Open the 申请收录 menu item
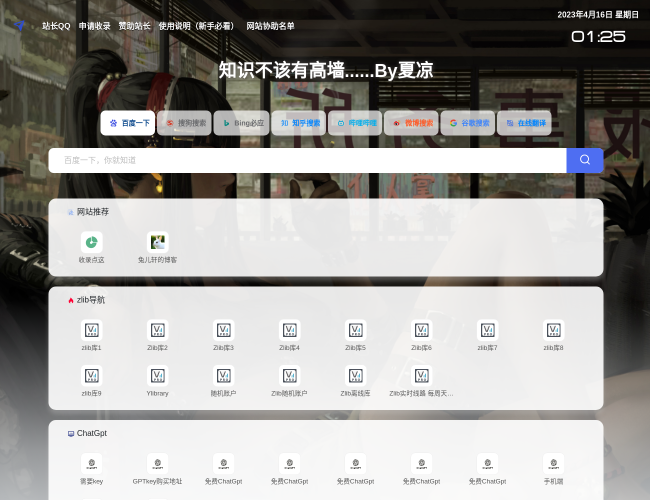The height and width of the screenshot is (500, 650). (95, 26)
